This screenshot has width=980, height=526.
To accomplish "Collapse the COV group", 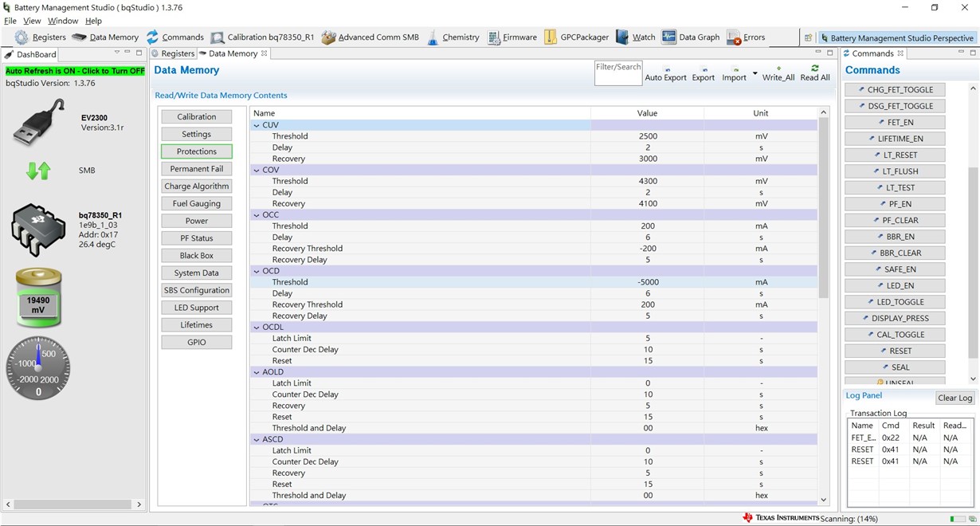I will 257,170.
